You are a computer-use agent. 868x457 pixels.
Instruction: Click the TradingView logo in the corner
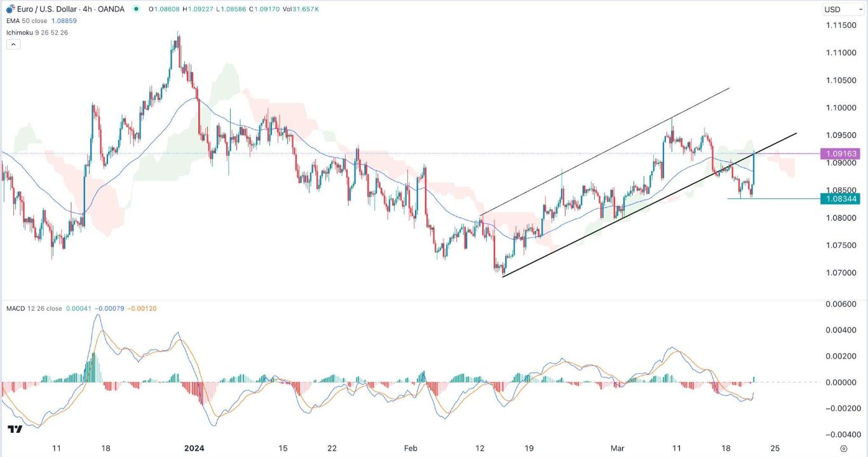click(15, 429)
